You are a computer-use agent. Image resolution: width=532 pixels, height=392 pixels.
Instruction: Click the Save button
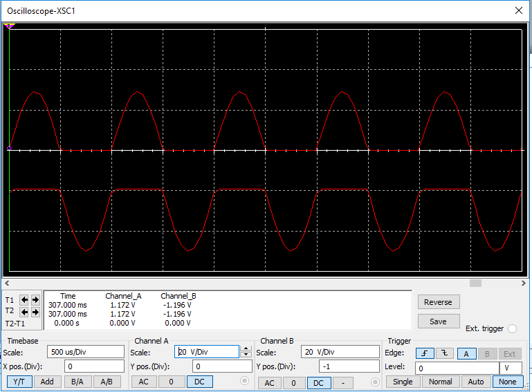[x=438, y=321]
